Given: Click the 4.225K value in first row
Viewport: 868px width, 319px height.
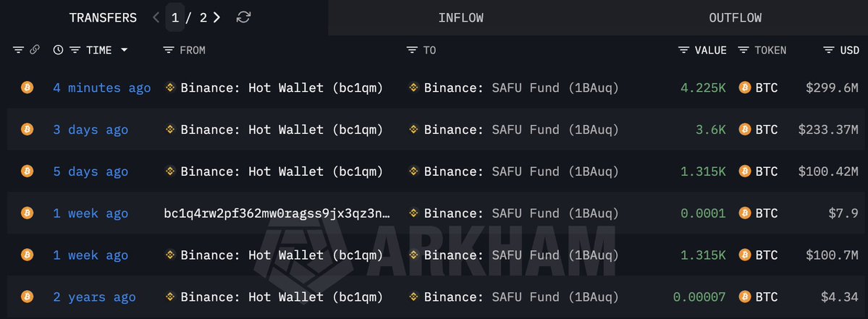Looking at the screenshot, I should point(703,88).
